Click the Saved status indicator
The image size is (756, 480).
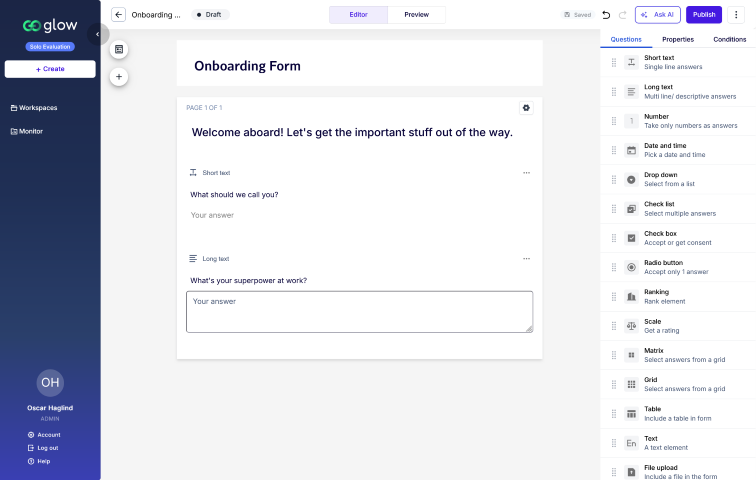pyautogui.click(x=577, y=15)
